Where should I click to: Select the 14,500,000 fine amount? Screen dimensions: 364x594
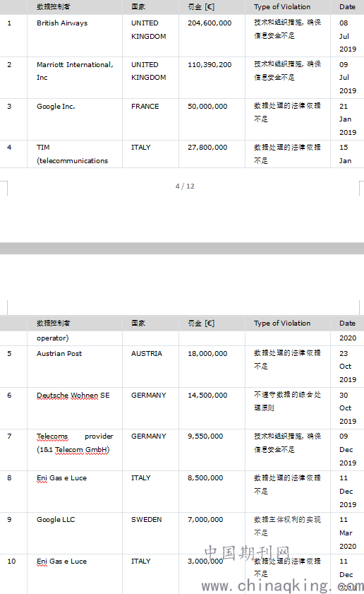click(207, 395)
